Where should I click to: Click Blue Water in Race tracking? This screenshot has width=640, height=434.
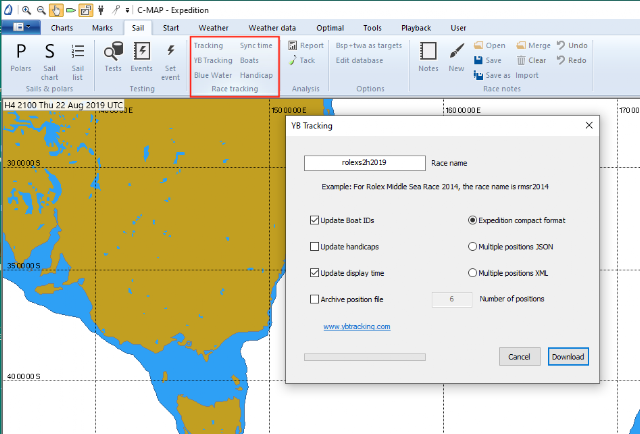click(213, 75)
